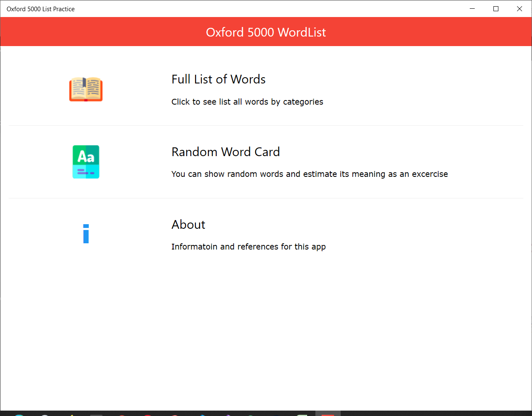Close the Oxford 5000 List Practice window
532x416 pixels.
[520, 9]
